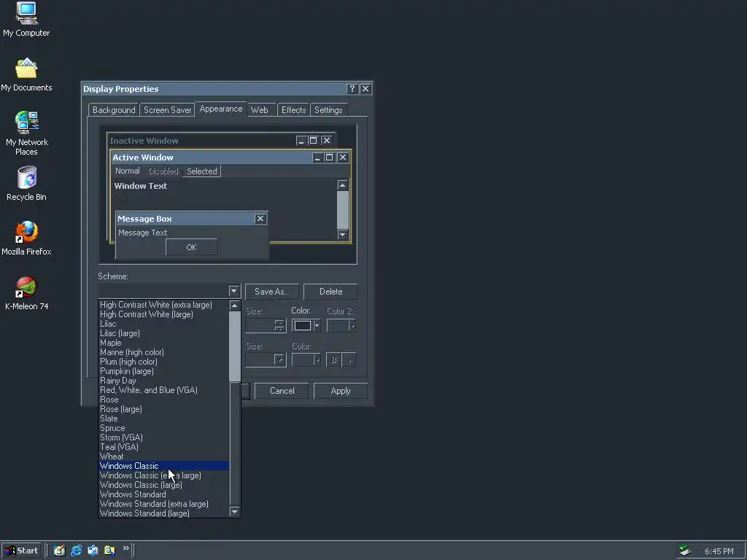Click the Cancel button
The image size is (747, 560).
pyautogui.click(x=282, y=391)
